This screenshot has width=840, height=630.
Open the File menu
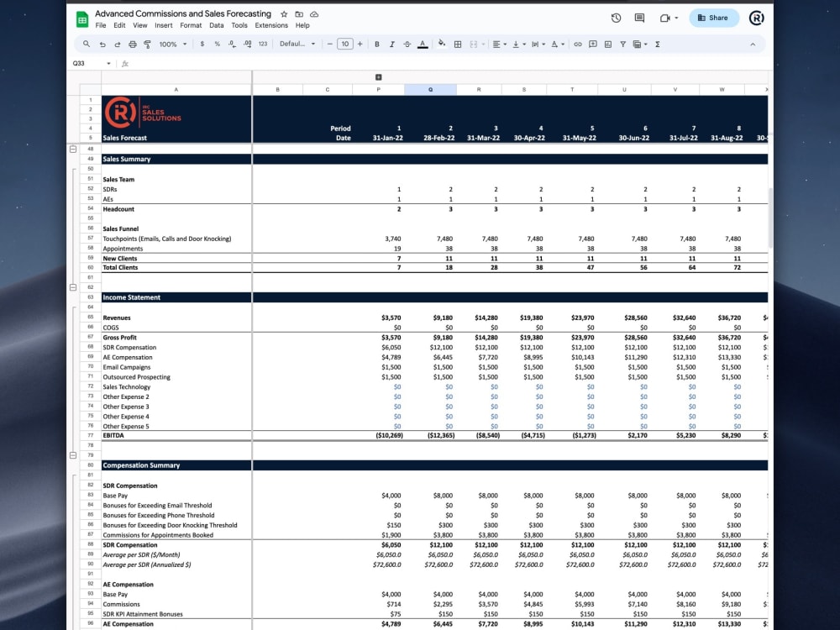tap(101, 25)
